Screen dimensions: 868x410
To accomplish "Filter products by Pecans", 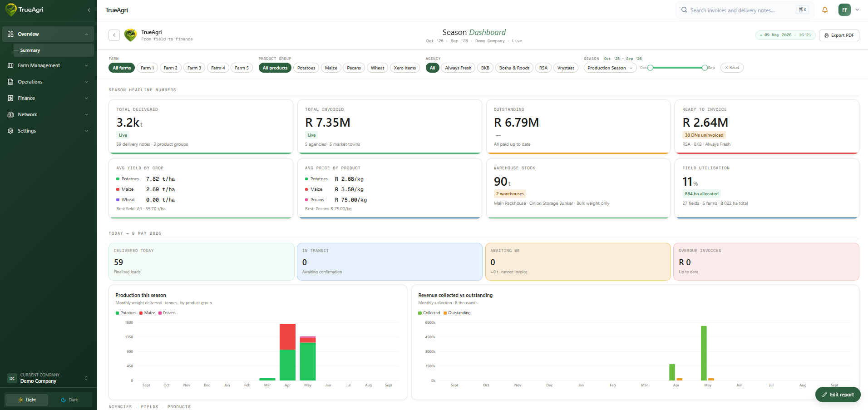I will tap(354, 68).
